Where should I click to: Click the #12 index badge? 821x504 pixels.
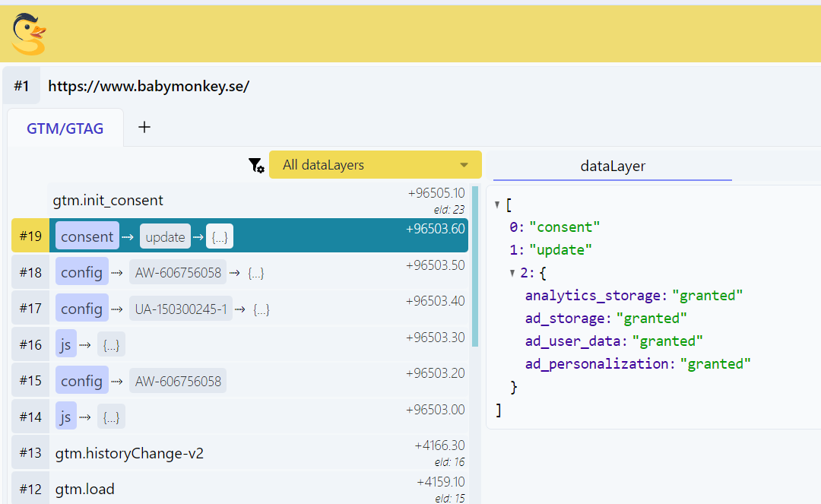pos(30,489)
